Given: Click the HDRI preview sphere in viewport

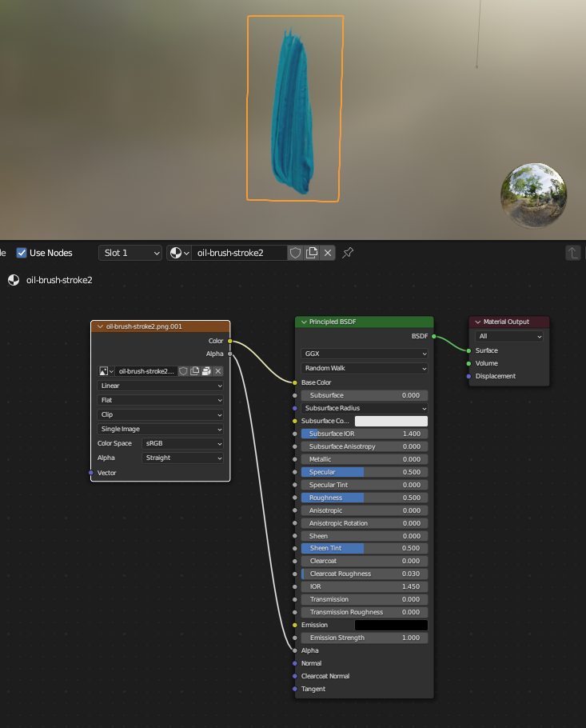Looking at the screenshot, I should click(533, 194).
